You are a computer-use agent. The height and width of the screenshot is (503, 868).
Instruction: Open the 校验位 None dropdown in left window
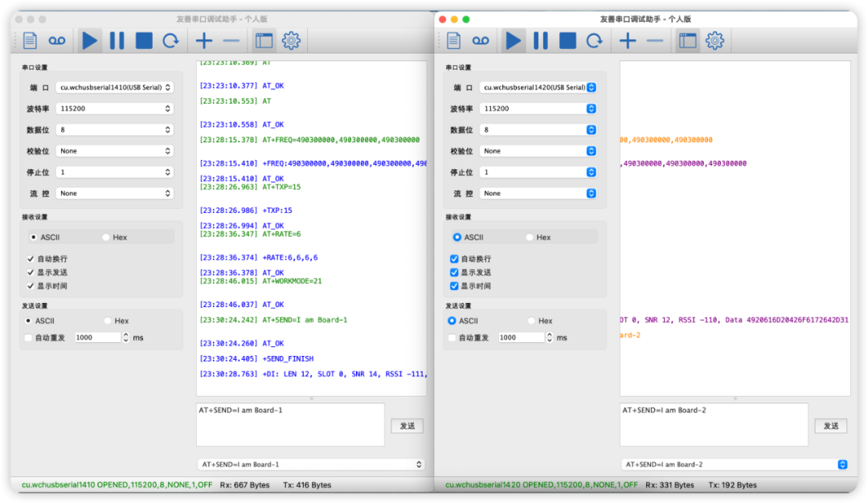(115, 151)
